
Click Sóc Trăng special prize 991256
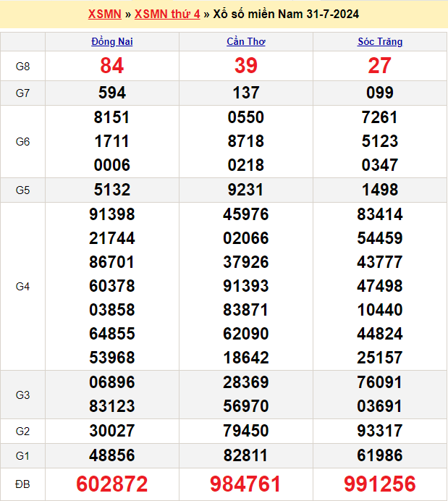(x=380, y=484)
